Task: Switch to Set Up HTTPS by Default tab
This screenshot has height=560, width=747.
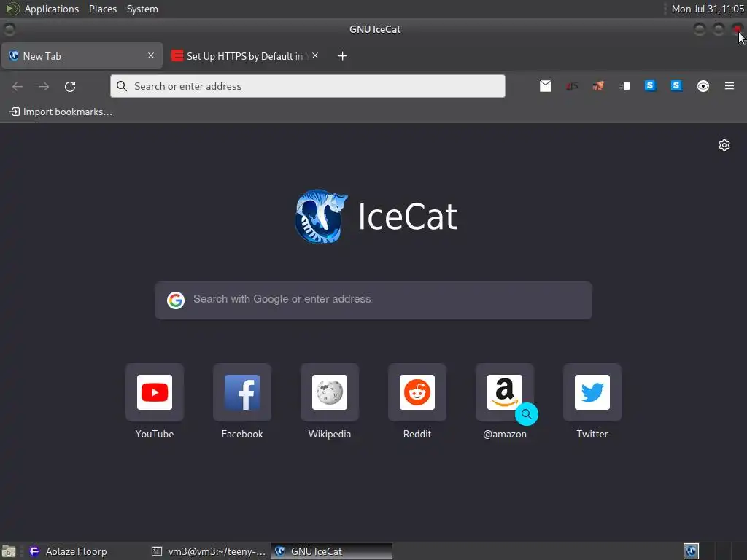Action: [245, 55]
